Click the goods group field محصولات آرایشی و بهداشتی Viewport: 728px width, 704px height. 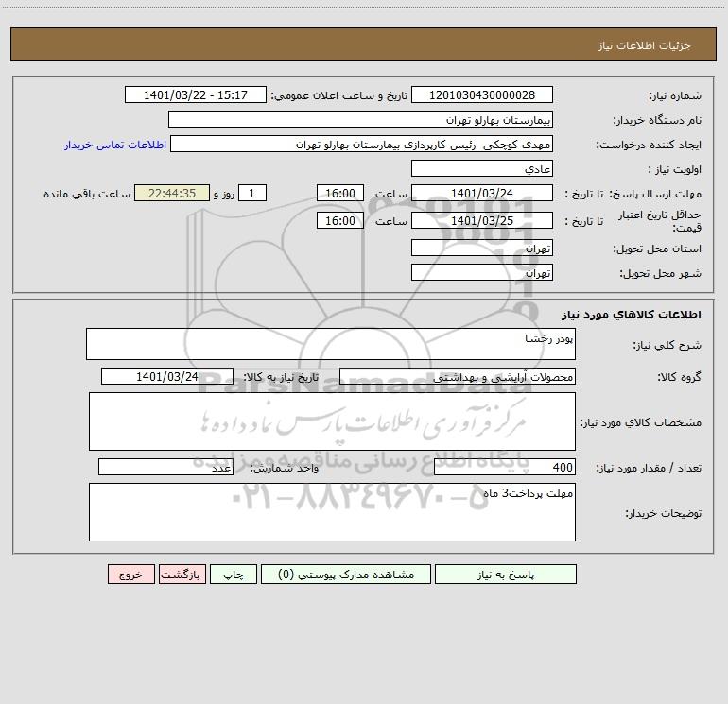coord(458,376)
